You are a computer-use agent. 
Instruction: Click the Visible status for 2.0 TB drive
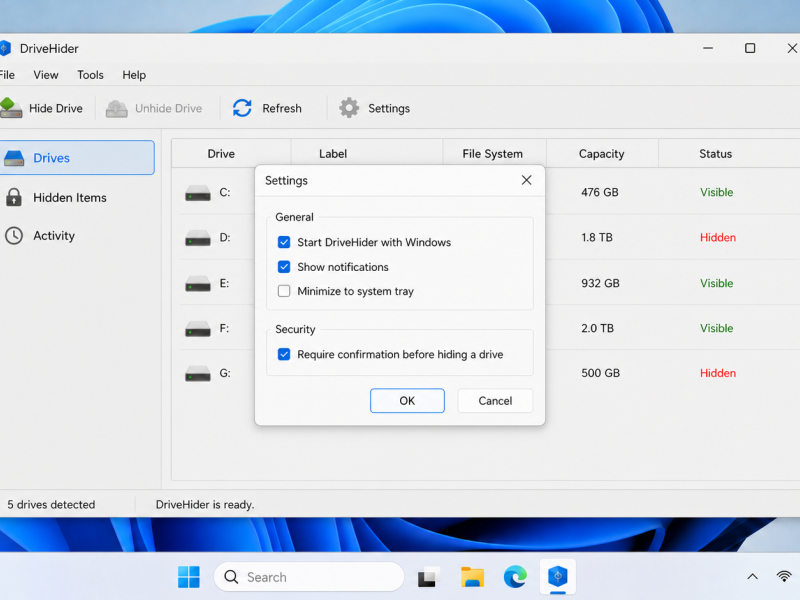[x=717, y=328]
